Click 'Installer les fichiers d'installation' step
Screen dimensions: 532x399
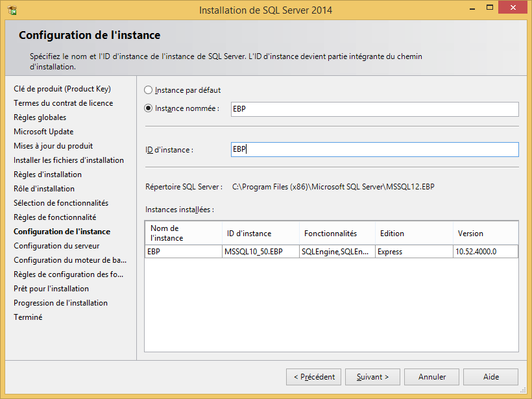69,160
